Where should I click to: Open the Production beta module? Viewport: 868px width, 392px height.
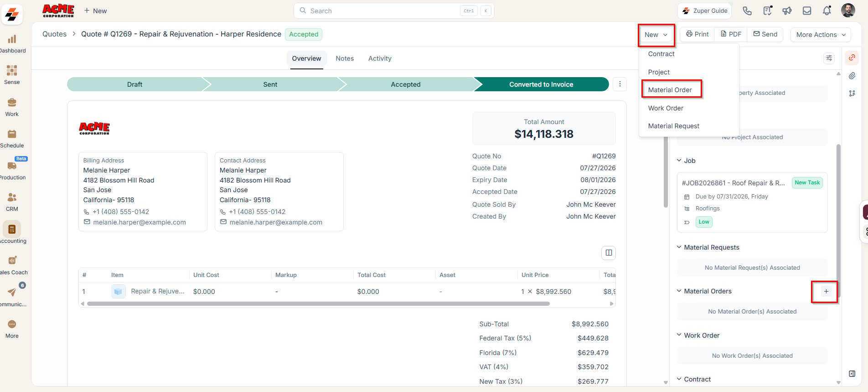[x=12, y=166]
